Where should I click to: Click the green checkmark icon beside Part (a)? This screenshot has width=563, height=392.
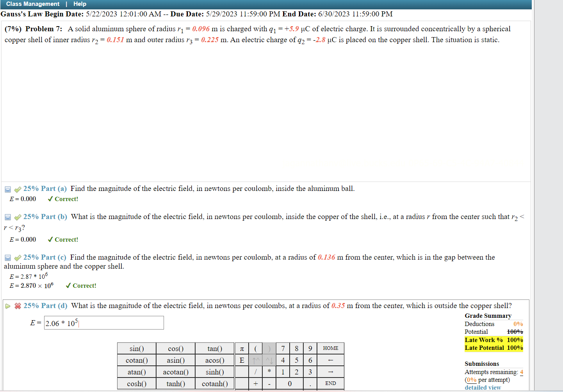17,189
